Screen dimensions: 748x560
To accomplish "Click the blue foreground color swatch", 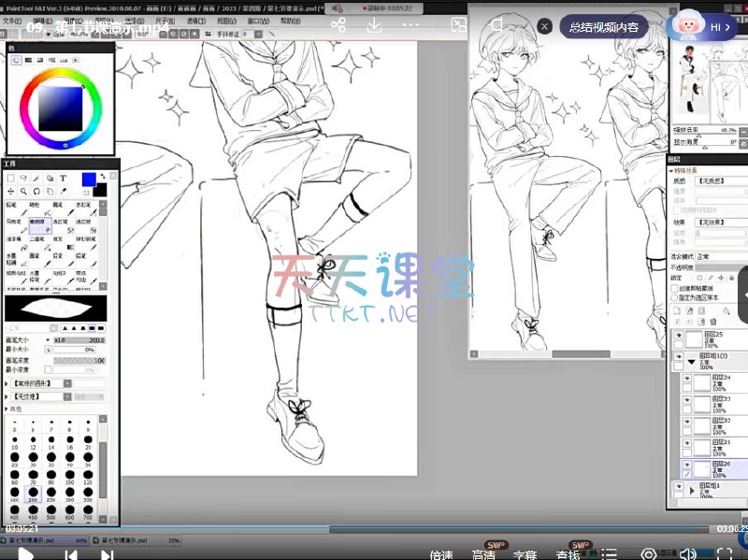I will click(x=89, y=179).
